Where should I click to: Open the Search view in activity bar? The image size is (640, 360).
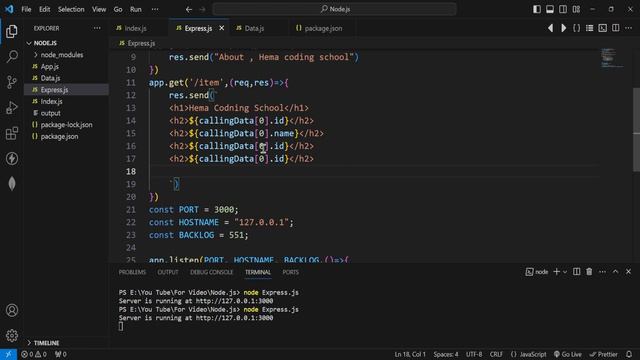pos(12,56)
